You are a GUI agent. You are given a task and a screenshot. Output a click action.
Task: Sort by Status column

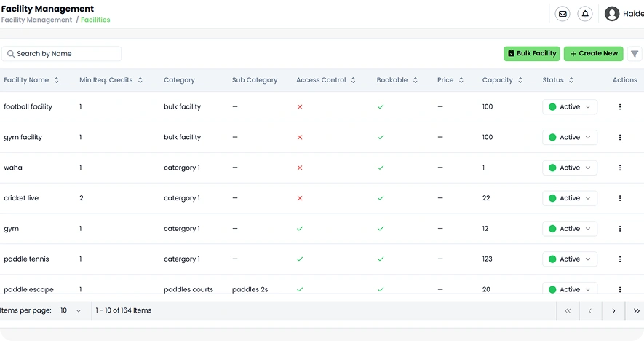coord(571,80)
